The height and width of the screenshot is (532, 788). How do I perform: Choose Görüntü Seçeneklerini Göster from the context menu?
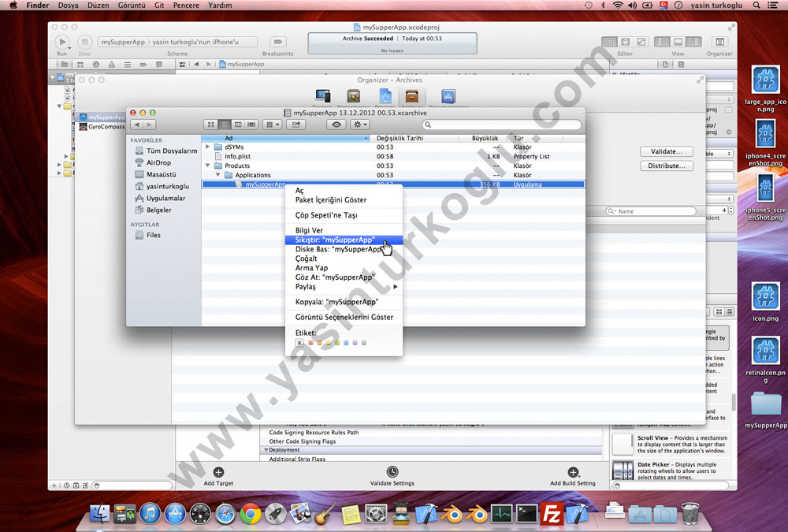click(x=344, y=318)
